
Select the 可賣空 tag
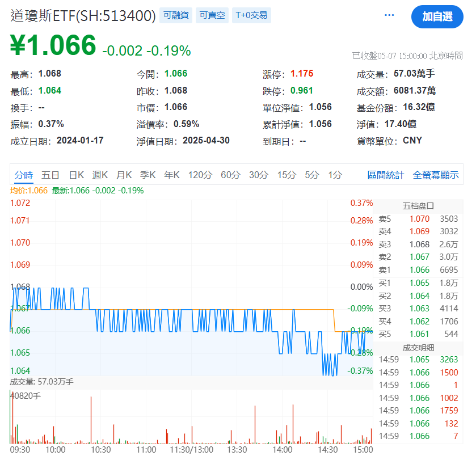click(x=212, y=15)
